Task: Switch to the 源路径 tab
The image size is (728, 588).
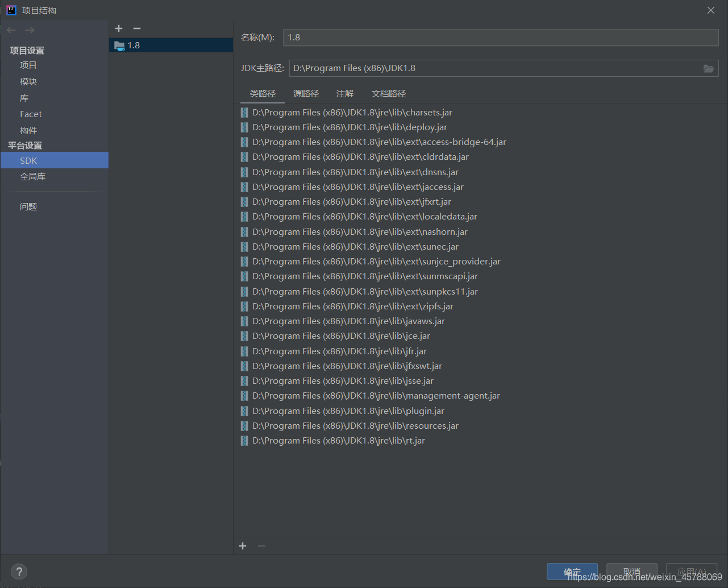Action: point(306,94)
